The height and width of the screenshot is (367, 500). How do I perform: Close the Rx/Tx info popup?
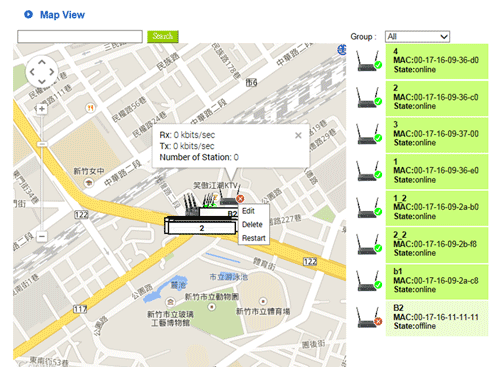pyautogui.click(x=298, y=135)
